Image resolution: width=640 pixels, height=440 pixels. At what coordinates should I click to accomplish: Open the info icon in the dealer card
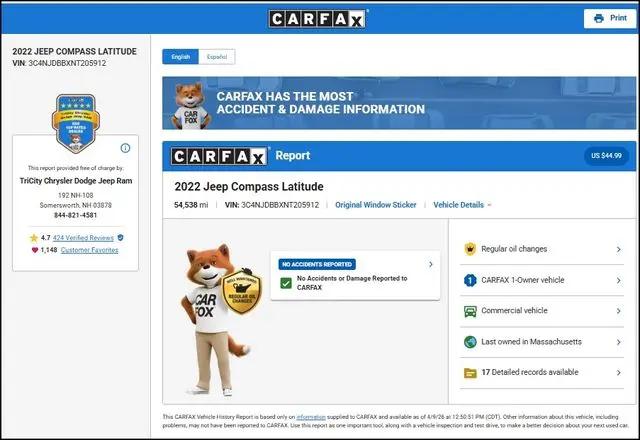(x=125, y=148)
